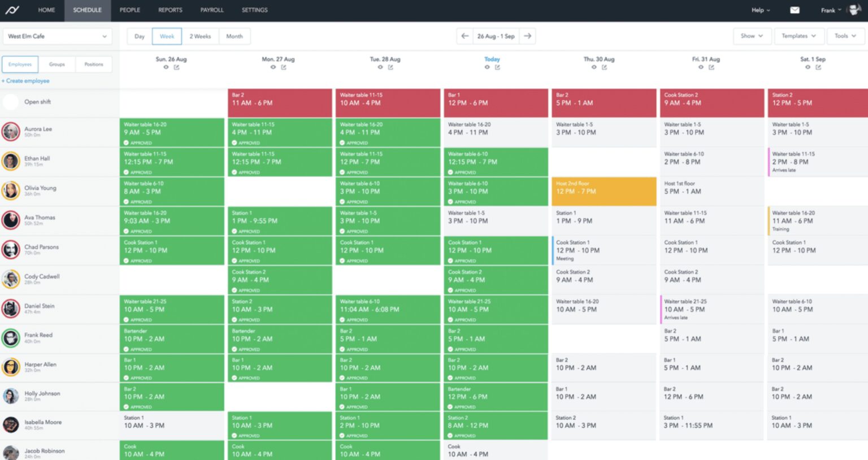Click edit icon under Tue. 28 Aug
Screen dimensions: 868x460
390,67
